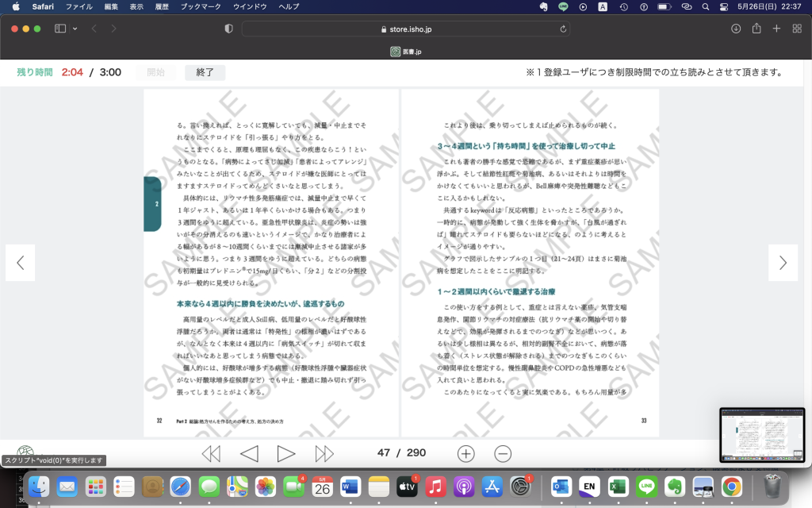The width and height of the screenshot is (812, 508).
Task: Go to previous page using left triangle
Action: (x=249, y=453)
